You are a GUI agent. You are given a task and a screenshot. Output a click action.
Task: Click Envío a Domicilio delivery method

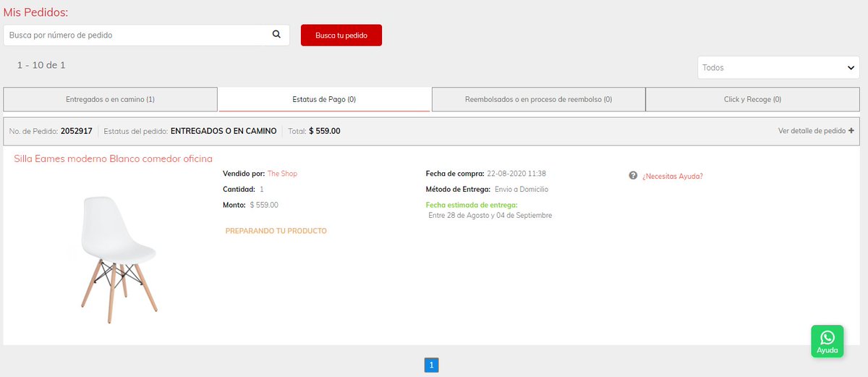pyautogui.click(x=522, y=190)
